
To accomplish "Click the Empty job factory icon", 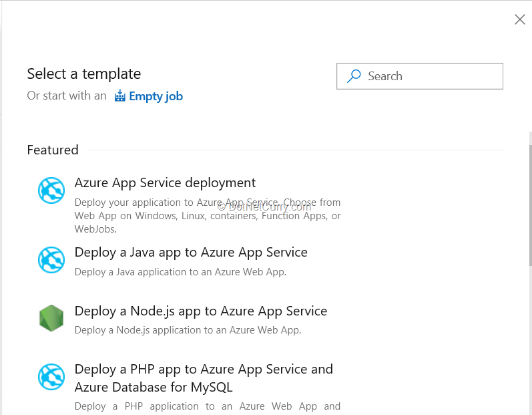I will pyautogui.click(x=119, y=96).
